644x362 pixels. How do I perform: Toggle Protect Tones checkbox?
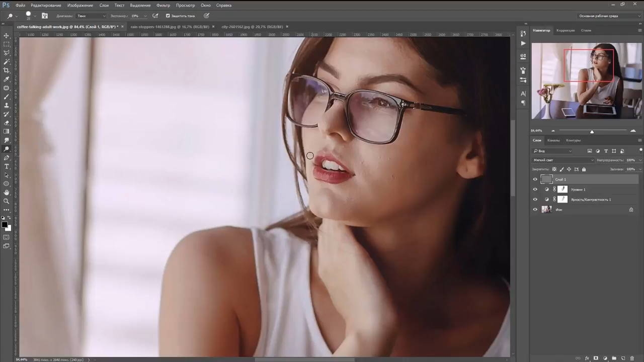(x=168, y=16)
